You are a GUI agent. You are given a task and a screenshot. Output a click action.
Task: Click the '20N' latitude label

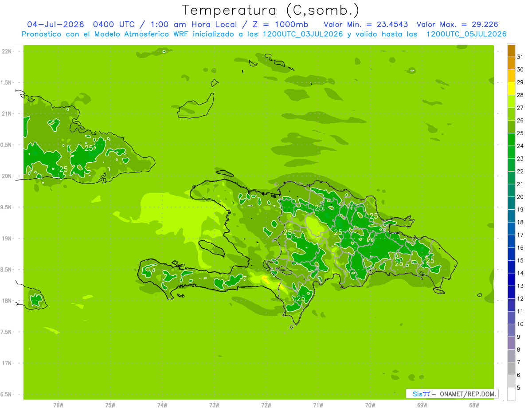click(7, 176)
